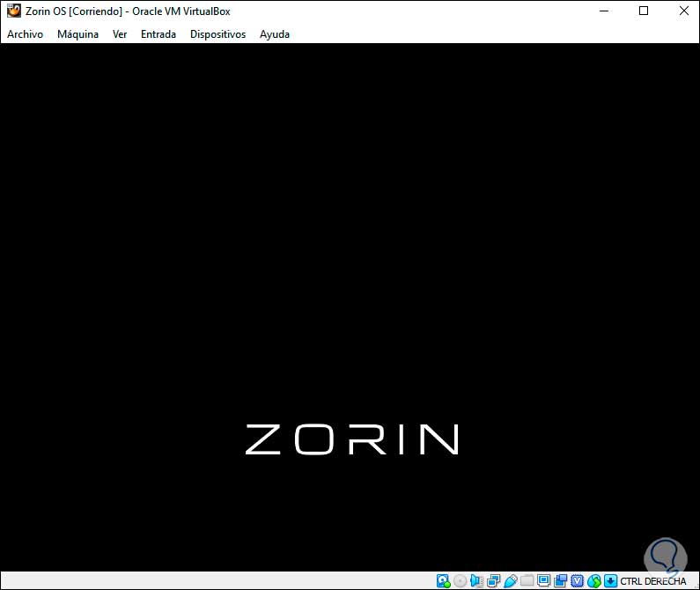Image resolution: width=700 pixels, height=590 pixels.
Task: Click the network adapters status icon
Action: coord(493,580)
